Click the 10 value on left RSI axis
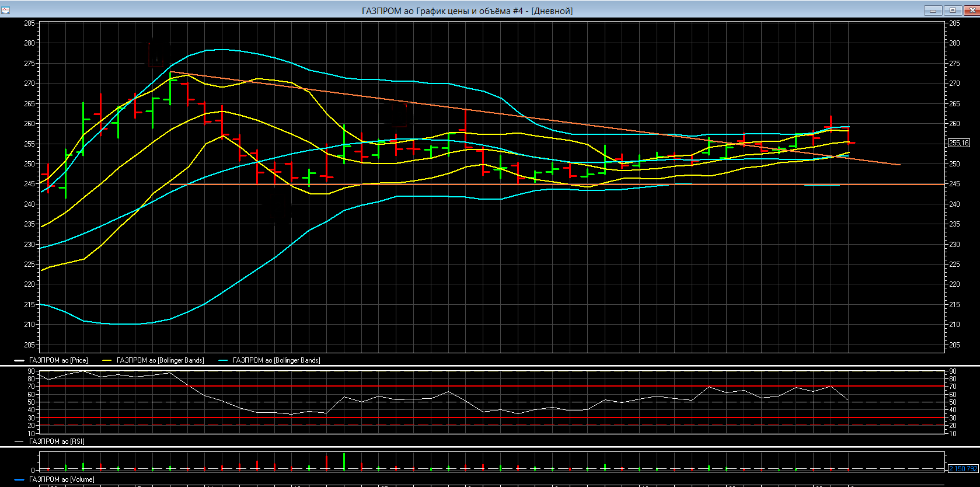Image resolution: width=980 pixels, height=487 pixels. (x=31, y=433)
